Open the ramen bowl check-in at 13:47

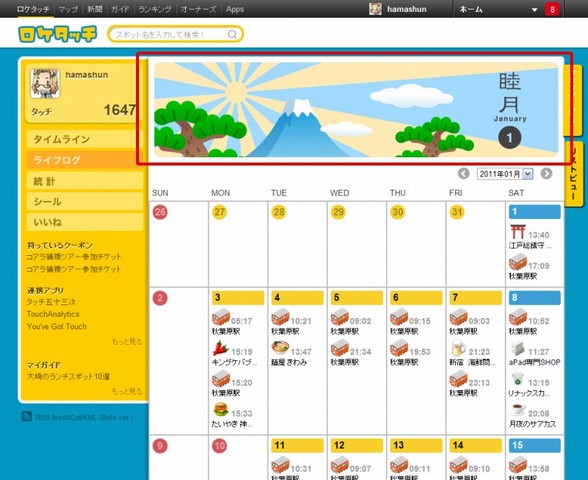point(280,348)
